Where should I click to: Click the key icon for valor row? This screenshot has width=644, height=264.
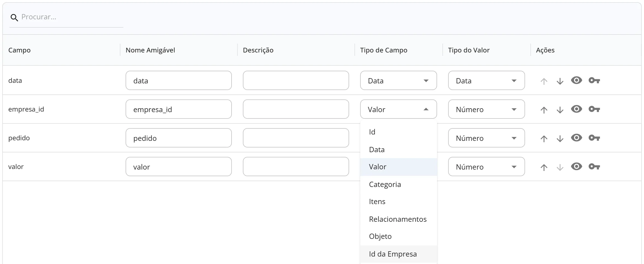point(594,167)
